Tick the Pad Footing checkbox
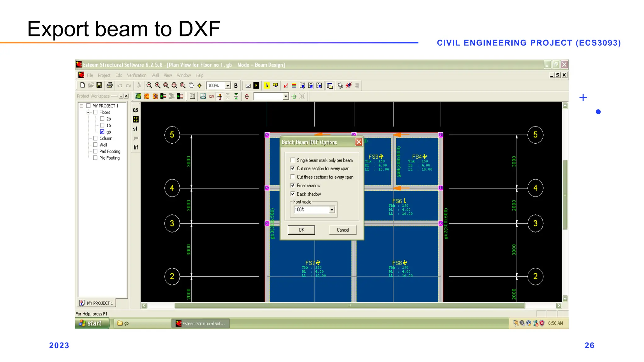The width and height of the screenshot is (644, 362). (x=95, y=151)
